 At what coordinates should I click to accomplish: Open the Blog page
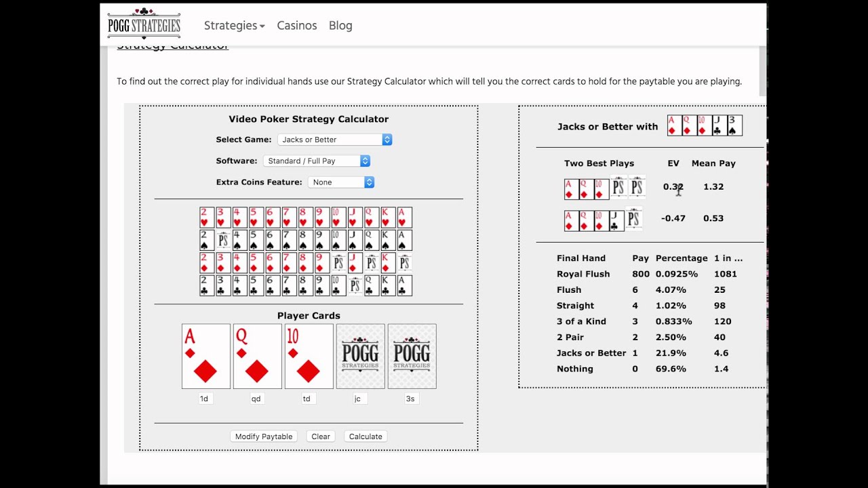click(340, 25)
